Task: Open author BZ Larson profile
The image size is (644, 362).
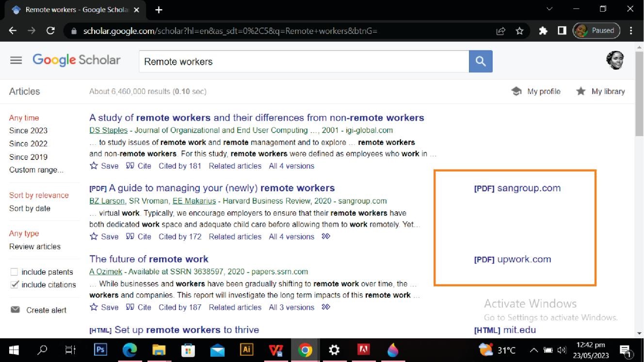Action: [107, 201]
